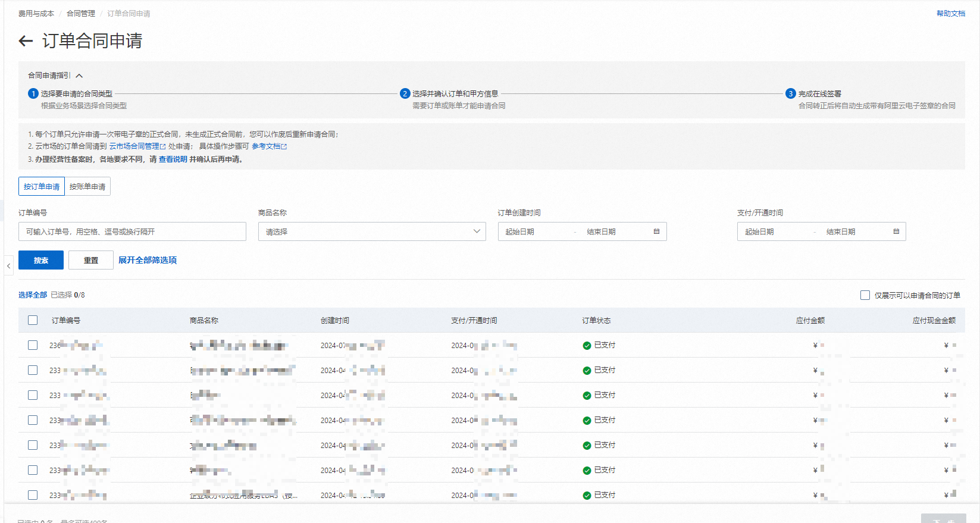This screenshot has height=523, width=980.
Task: Select the fourth order row checkbox
Action: pos(33,420)
